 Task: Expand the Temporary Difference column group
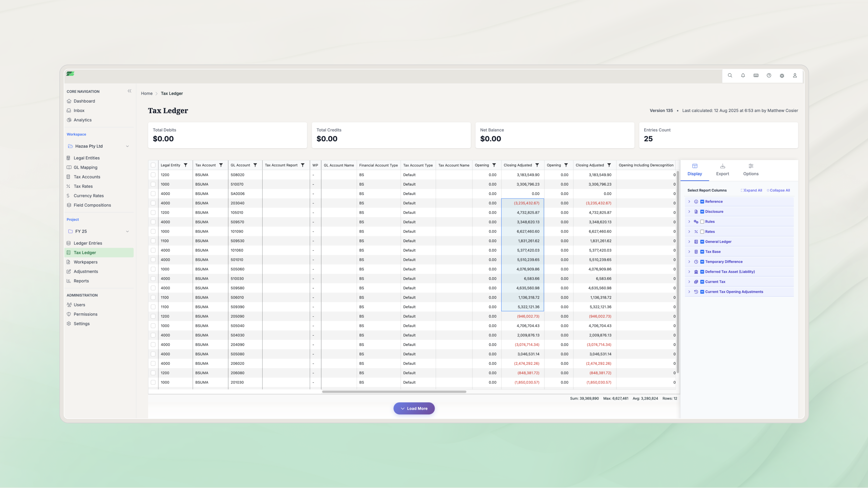[689, 262]
